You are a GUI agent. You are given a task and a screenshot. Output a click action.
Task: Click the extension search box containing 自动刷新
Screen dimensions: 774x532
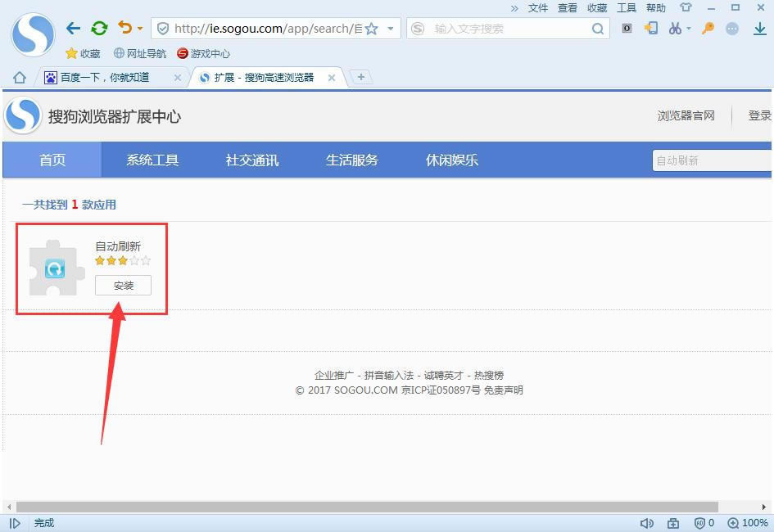[712, 160]
